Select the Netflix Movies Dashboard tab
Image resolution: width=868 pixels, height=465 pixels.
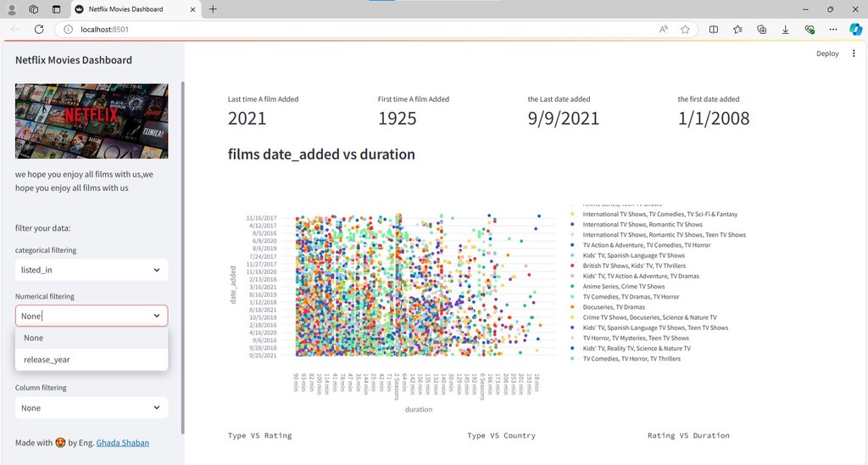pos(136,9)
